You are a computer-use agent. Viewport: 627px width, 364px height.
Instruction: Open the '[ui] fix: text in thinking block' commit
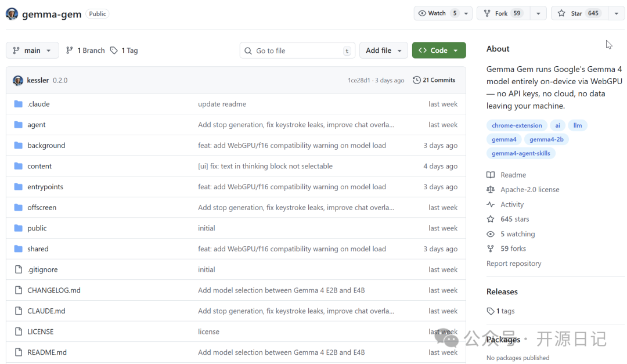coord(265,166)
